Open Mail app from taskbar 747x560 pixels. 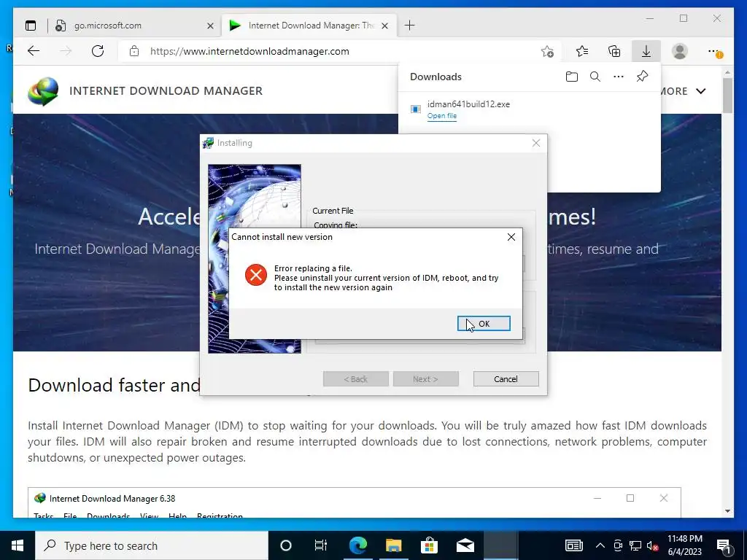(465, 545)
